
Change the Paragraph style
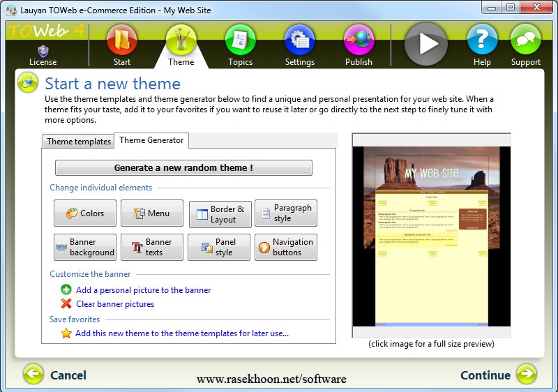286,213
